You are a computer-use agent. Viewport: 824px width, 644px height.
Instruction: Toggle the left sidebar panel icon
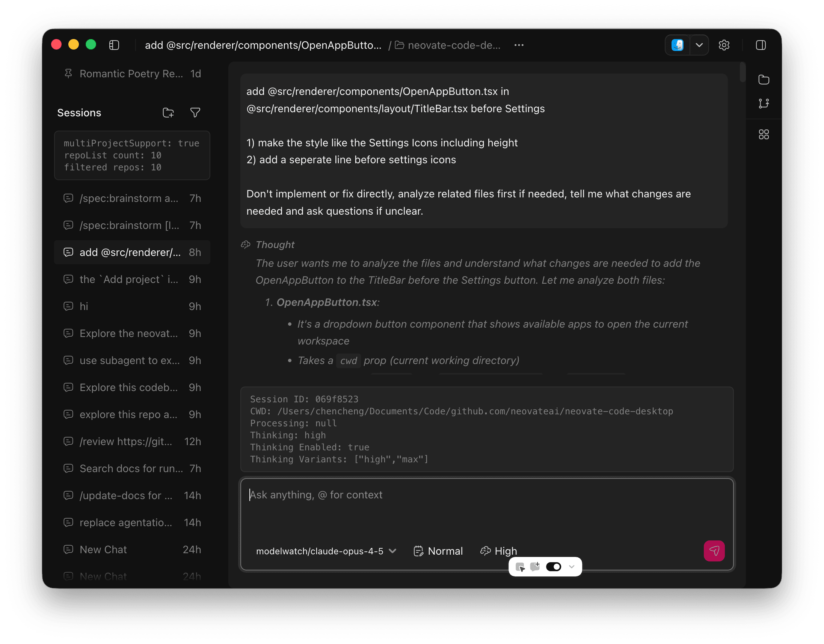[114, 45]
